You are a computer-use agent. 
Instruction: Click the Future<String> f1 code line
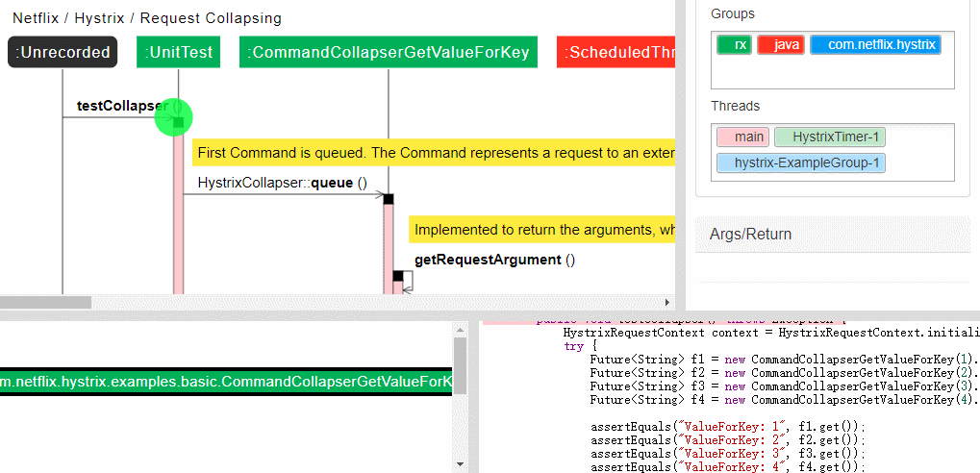click(785, 360)
